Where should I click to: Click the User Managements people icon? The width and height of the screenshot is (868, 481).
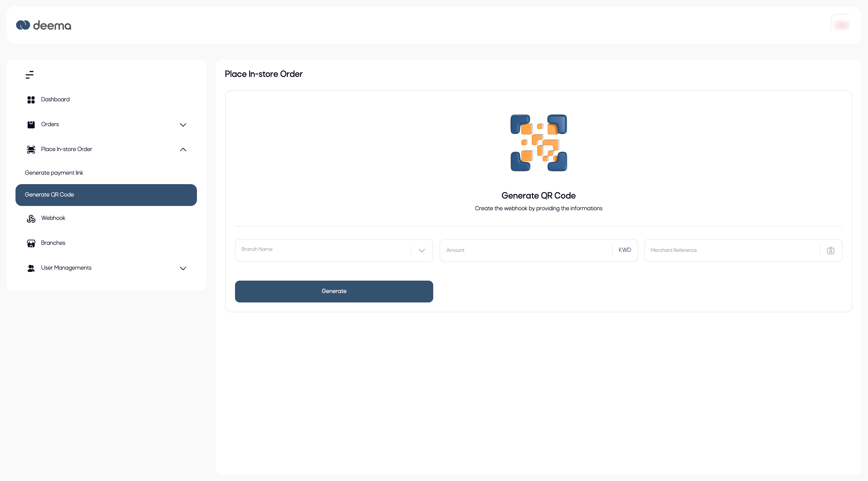(31, 268)
